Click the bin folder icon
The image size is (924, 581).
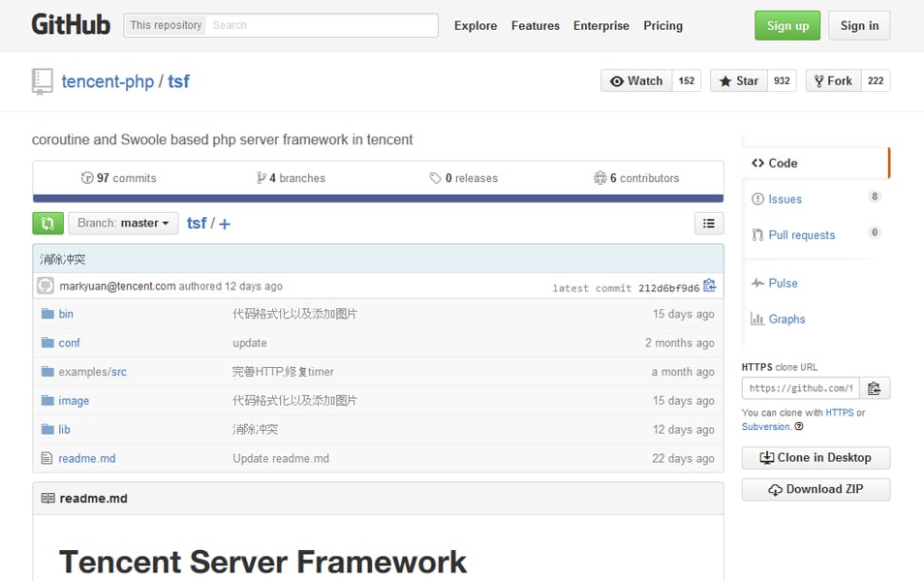47,314
